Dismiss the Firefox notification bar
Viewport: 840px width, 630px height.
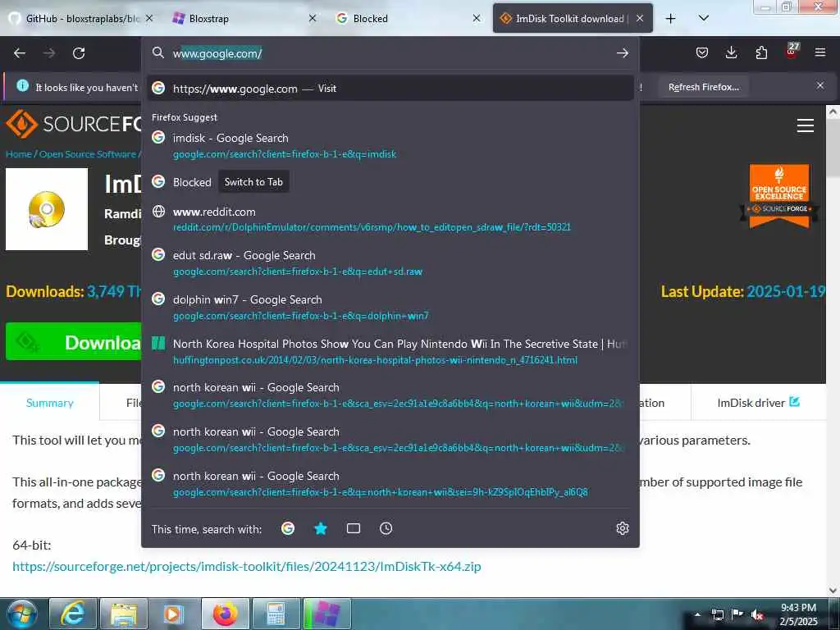tap(819, 85)
